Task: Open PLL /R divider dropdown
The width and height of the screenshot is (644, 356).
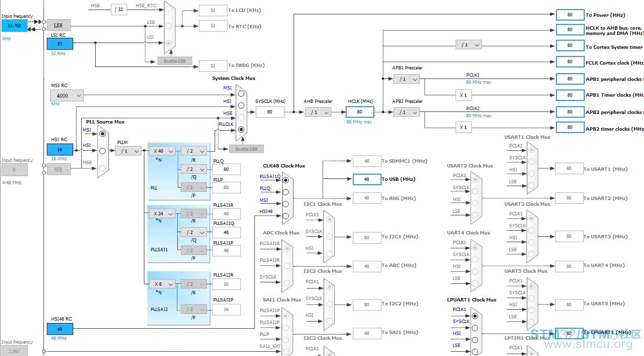Action: point(194,151)
